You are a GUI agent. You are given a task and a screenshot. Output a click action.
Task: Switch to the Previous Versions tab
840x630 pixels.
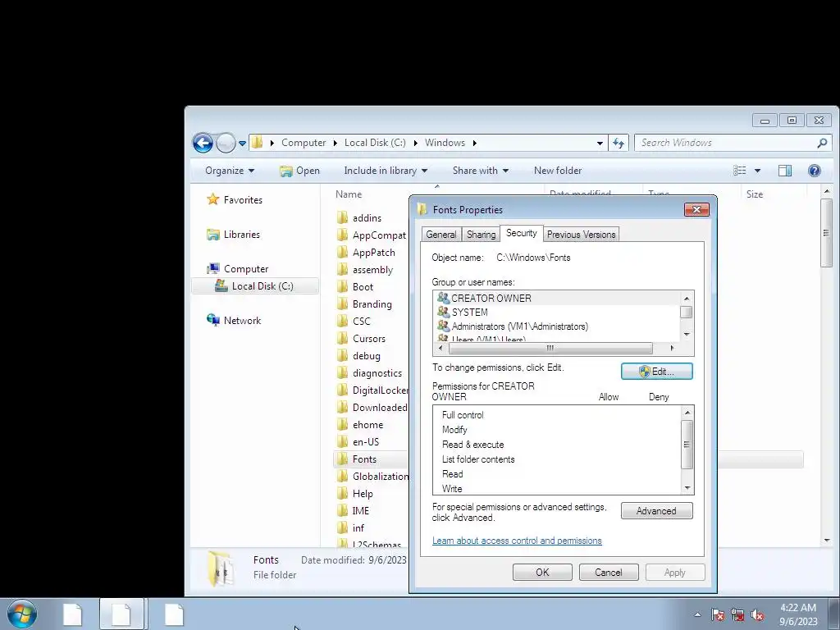(x=582, y=235)
